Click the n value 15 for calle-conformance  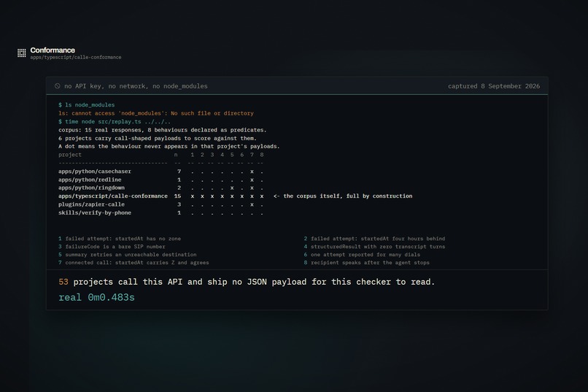(x=177, y=196)
